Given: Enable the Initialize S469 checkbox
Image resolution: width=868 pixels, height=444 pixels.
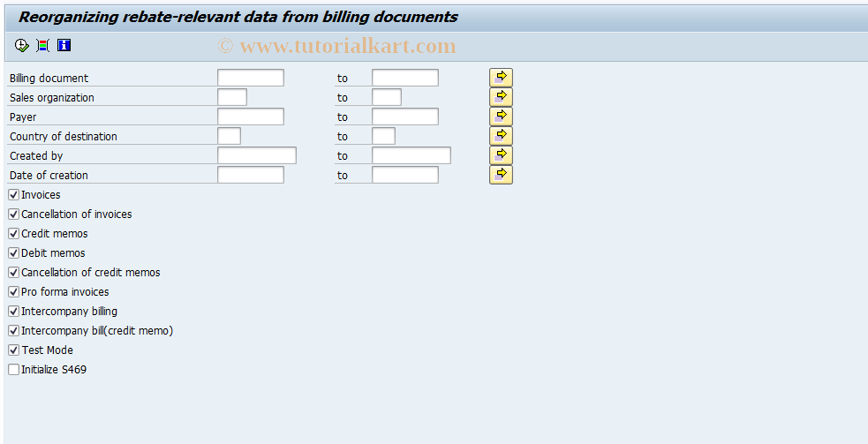Looking at the screenshot, I should (x=14, y=369).
